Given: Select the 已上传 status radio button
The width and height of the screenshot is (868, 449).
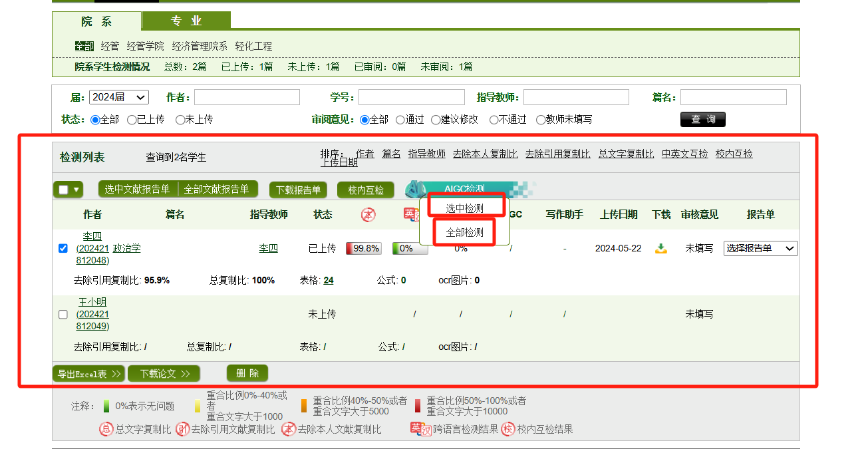Looking at the screenshot, I should click(132, 120).
